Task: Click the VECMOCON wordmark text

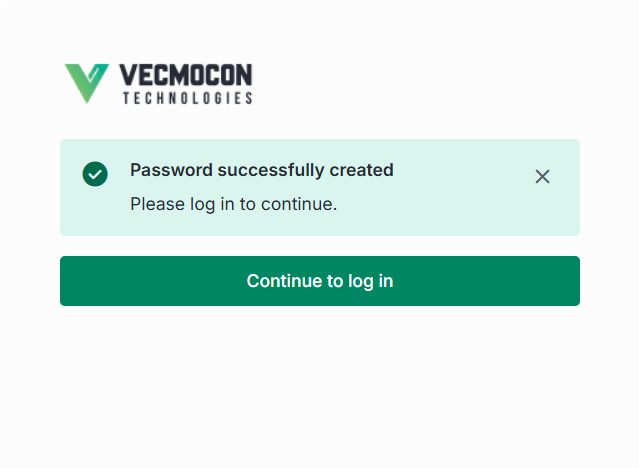Action: click(x=185, y=76)
